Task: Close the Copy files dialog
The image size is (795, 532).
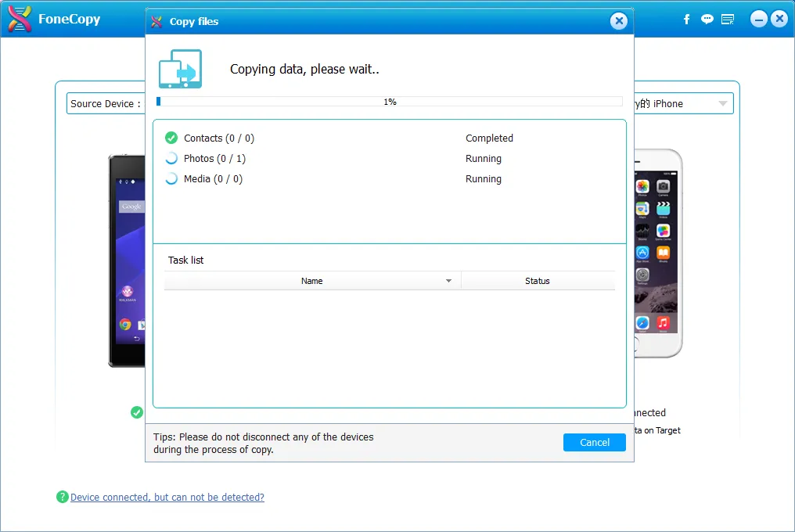Action: coord(619,21)
